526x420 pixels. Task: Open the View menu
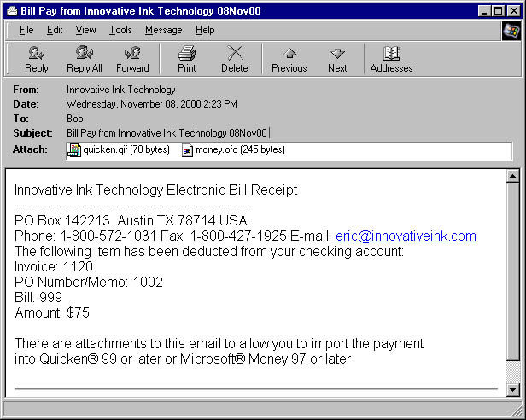85,30
